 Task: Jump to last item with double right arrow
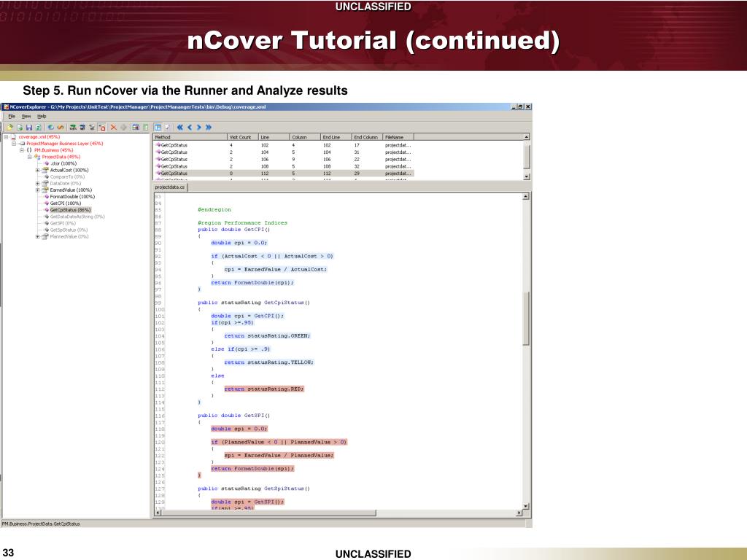click(x=209, y=127)
